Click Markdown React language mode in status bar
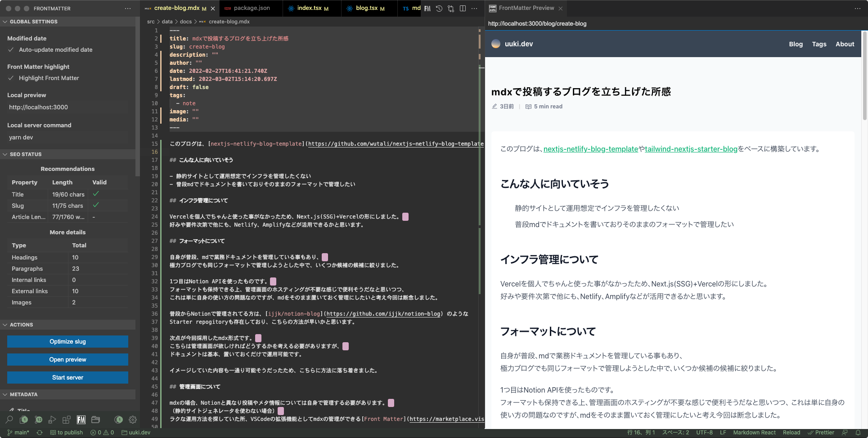This screenshot has height=438, width=868. click(x=754, y=433)
